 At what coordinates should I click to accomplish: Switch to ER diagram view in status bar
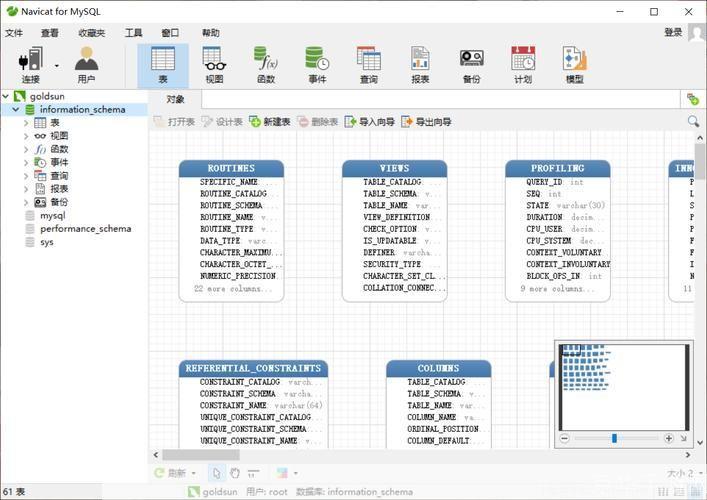[x=695, y=492]
